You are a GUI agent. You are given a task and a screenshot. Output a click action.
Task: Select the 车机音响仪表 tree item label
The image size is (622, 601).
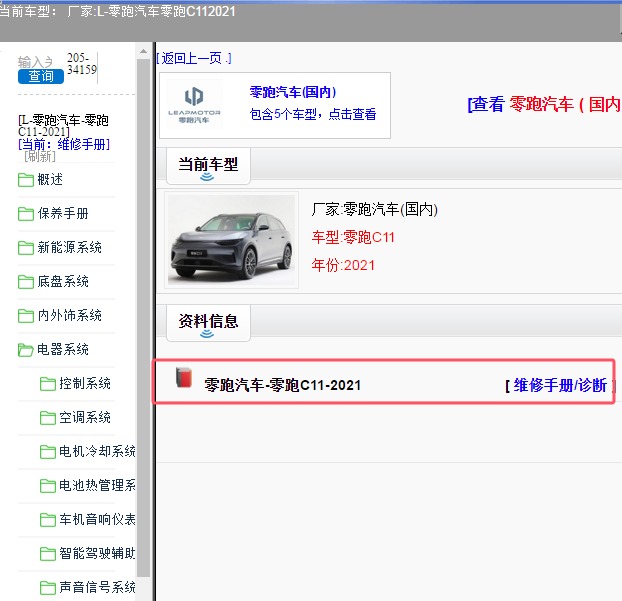pyautogui.click(x=97, y=520)
